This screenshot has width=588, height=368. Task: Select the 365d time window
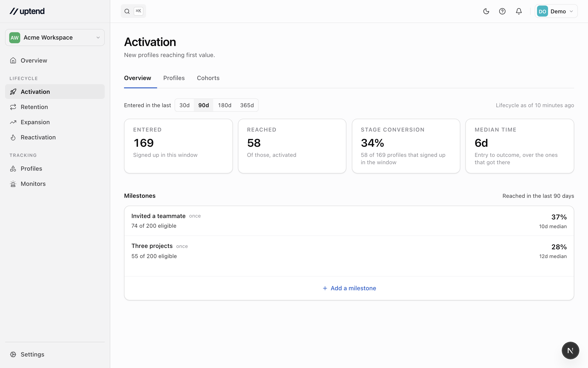[x=247, y=105]
